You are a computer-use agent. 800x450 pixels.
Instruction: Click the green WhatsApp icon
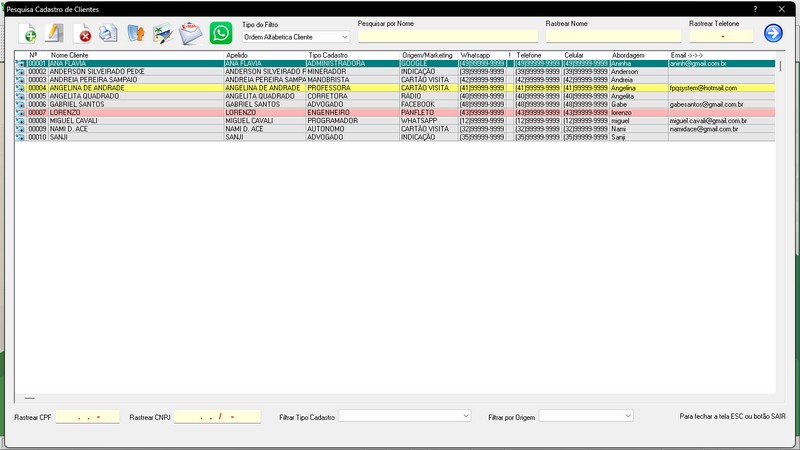221,34
